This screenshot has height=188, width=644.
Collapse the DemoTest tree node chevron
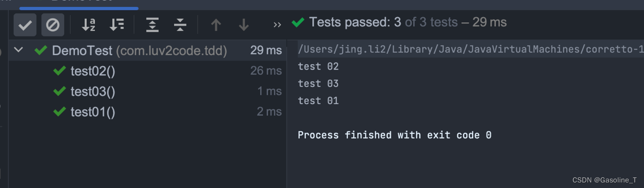point(18,50)
